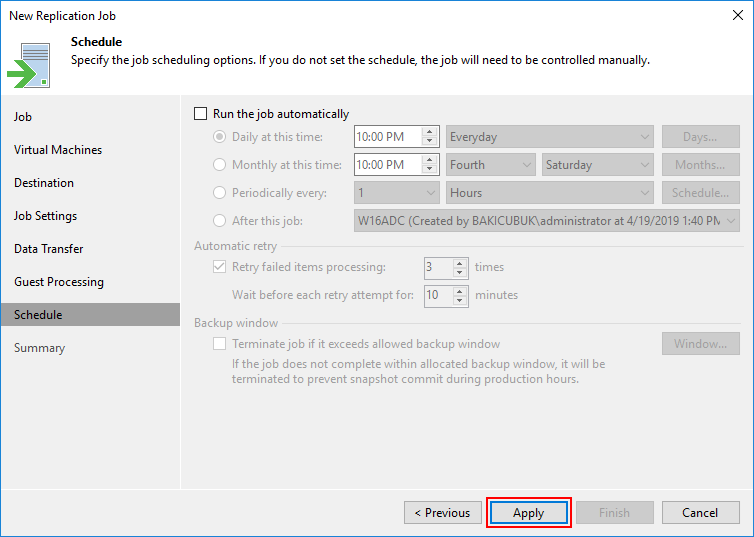Increase the retry times count
Viewport: 754px width, 537px height.
pyautogui.click(x=460, y=262)
